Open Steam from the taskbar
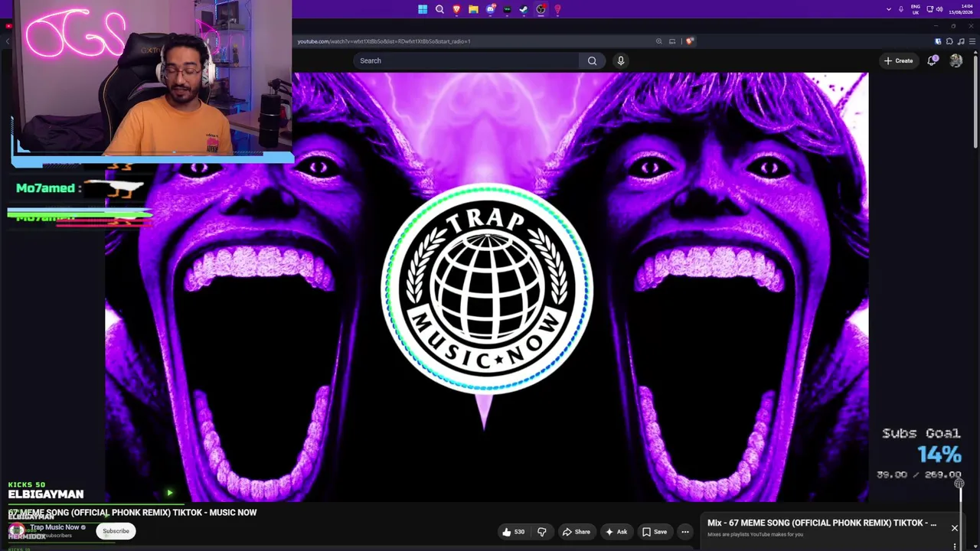This screenshot has height=551, width=980. click(x=524, y=9)
